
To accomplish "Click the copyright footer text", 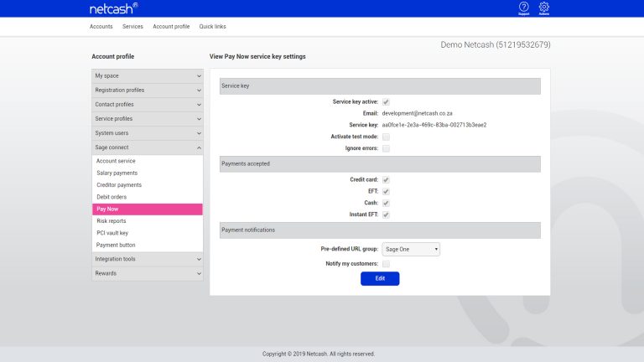I will 319,354.
